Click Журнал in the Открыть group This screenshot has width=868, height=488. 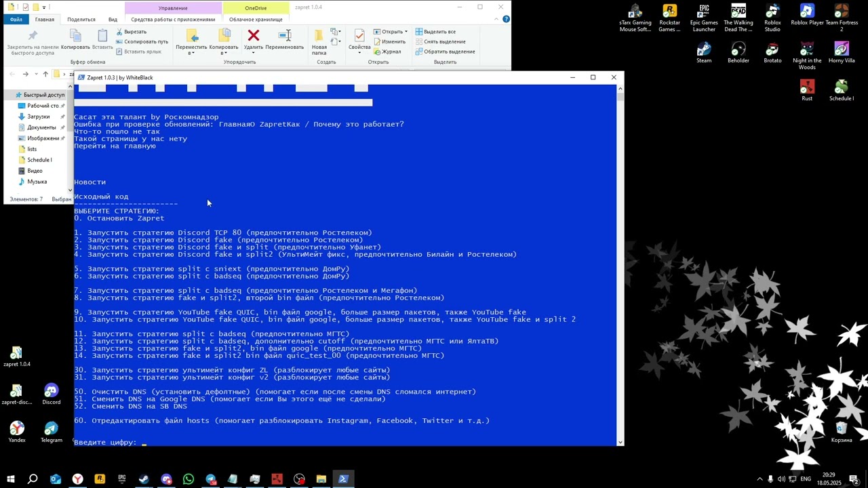point(387,52)
